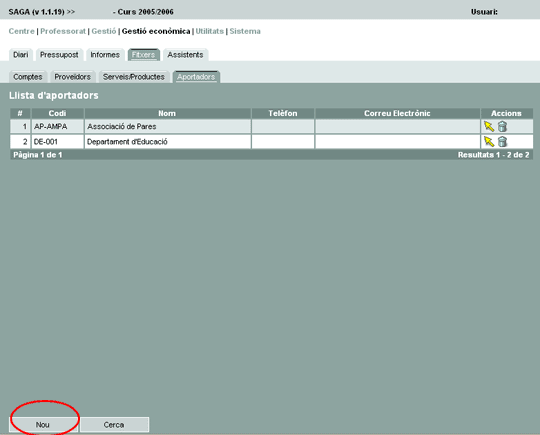Open the Informes tab
This screenshot has height=435, width=540.
pos(105,55)
